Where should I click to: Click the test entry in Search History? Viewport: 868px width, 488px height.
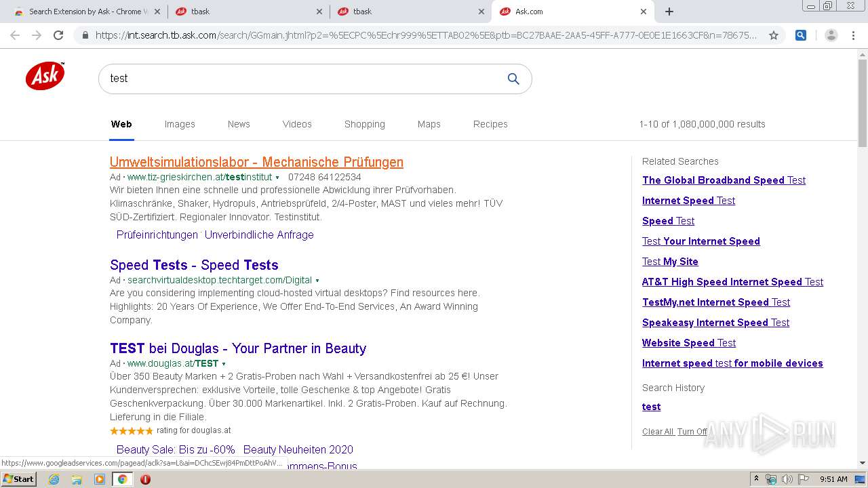651,407
